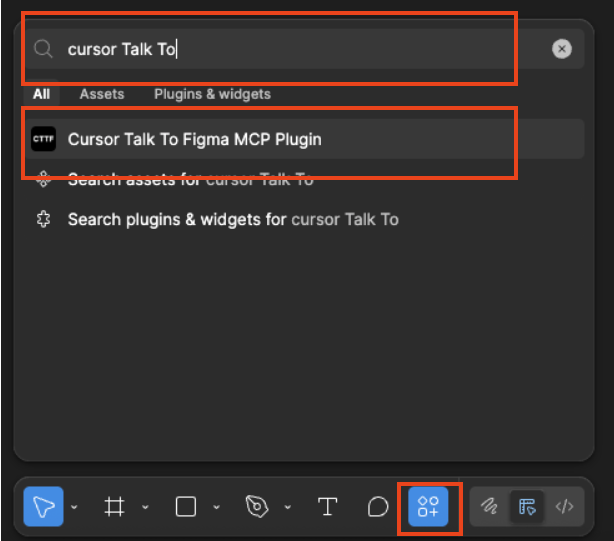Select the Text tool
Screen dimensions: 614x541
click(327, 507)
